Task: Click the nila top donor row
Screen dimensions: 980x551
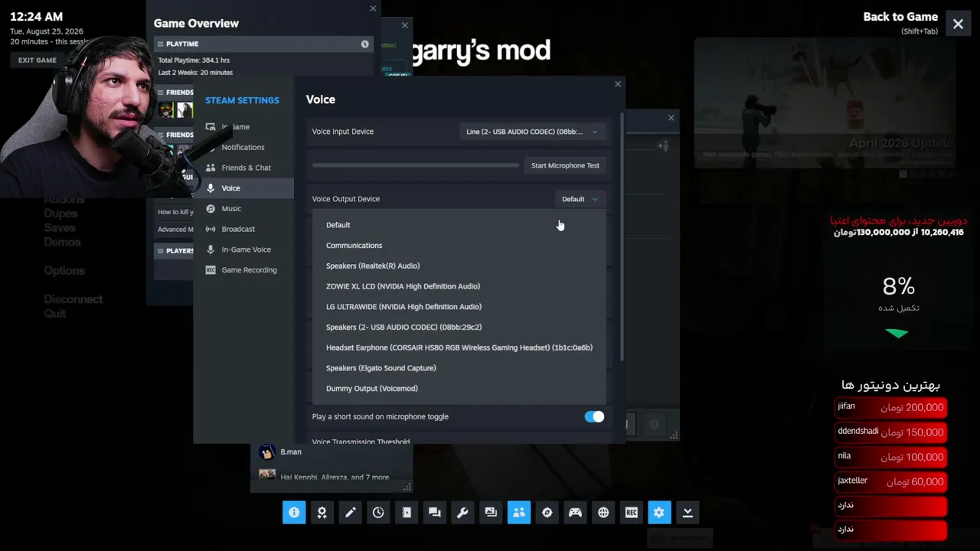Action: point(890,457)
